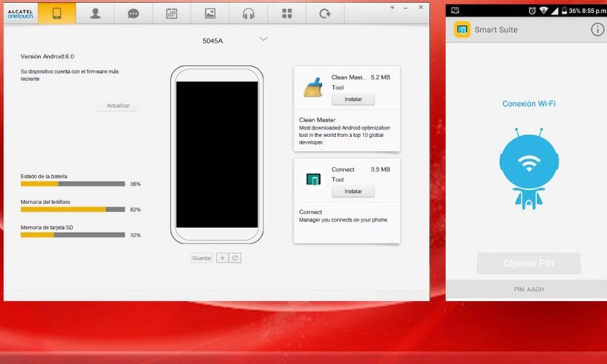Click the PIN: AAGH text
Image resolution: width=607 pixels, height=364 pixels.
(x=529, y=289)
